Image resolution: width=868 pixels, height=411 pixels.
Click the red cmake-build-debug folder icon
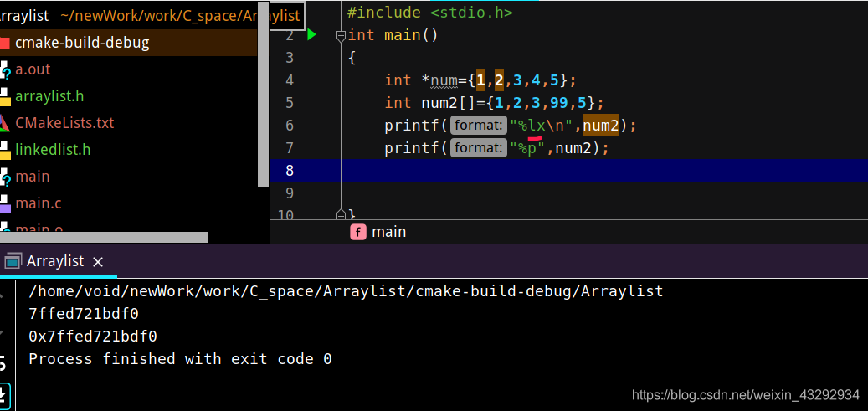click(x=4, y=44)
